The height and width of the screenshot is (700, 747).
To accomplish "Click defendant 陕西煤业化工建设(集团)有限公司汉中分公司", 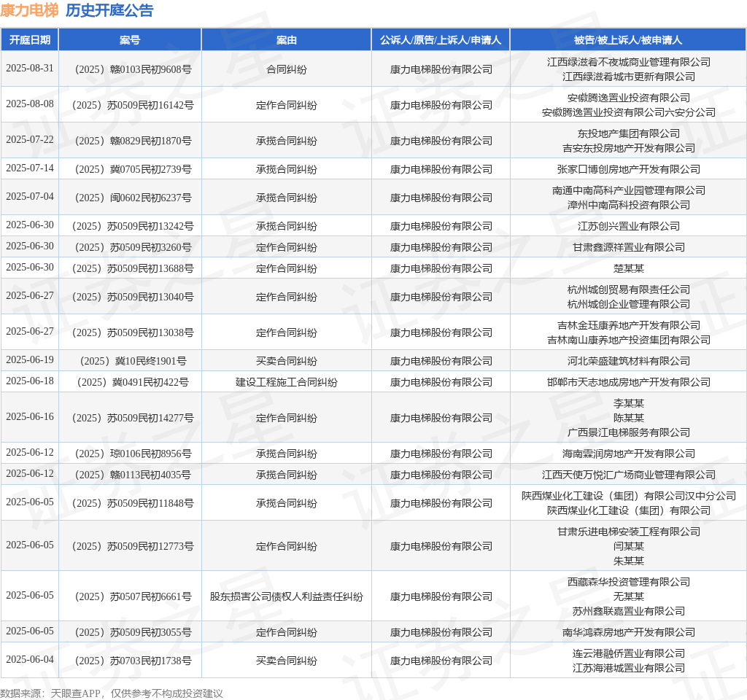I will point(628,496).
